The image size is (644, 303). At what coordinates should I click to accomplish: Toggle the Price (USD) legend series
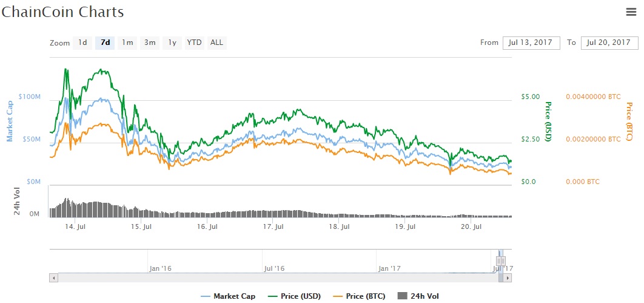point(295,296)
